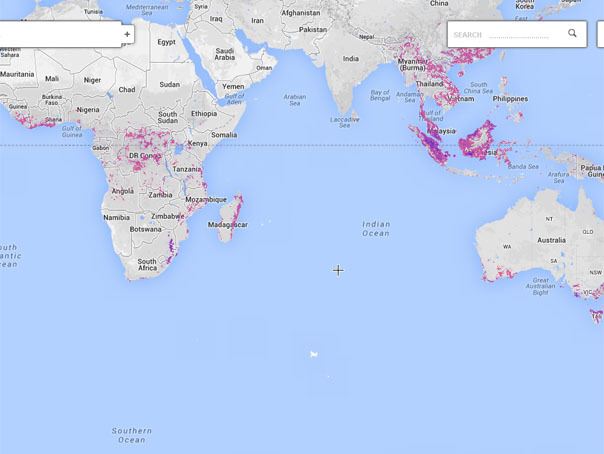This screenshot has height=454, width=604.
Task: Click the Indian Ocean label
Action: 376,228
